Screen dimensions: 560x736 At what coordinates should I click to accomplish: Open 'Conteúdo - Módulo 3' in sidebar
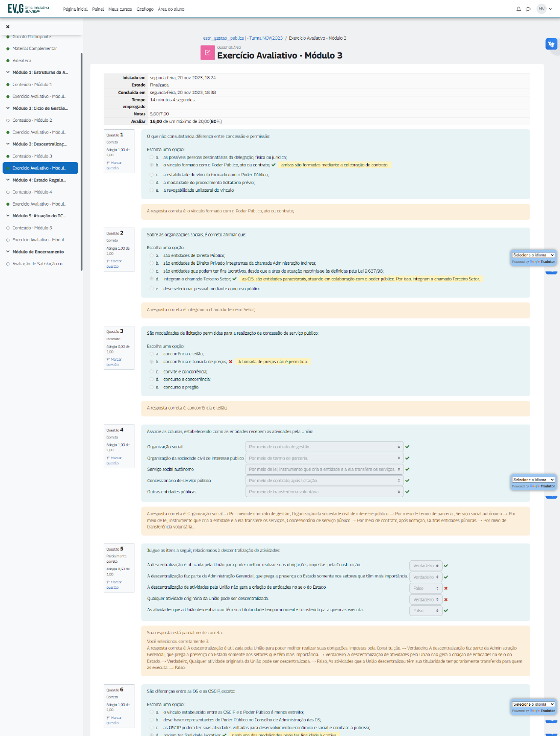click(32, 156)
